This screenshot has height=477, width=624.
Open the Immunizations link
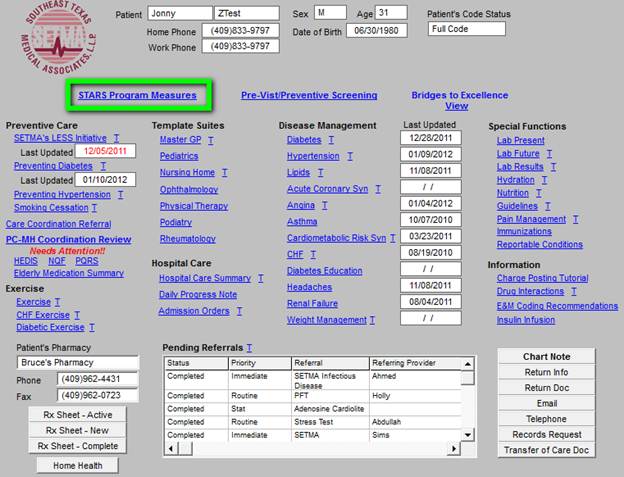click(524, 232)
